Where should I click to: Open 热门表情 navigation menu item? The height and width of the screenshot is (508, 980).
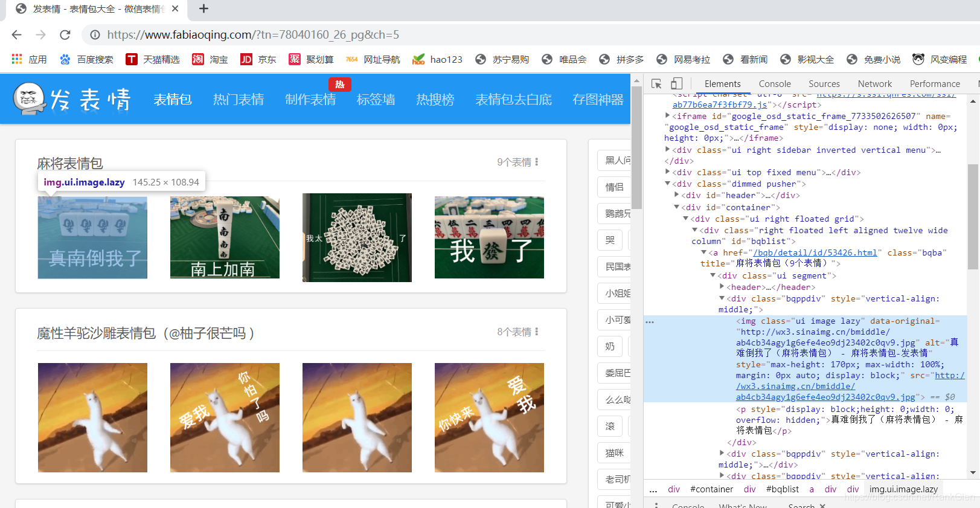(239, 100)
